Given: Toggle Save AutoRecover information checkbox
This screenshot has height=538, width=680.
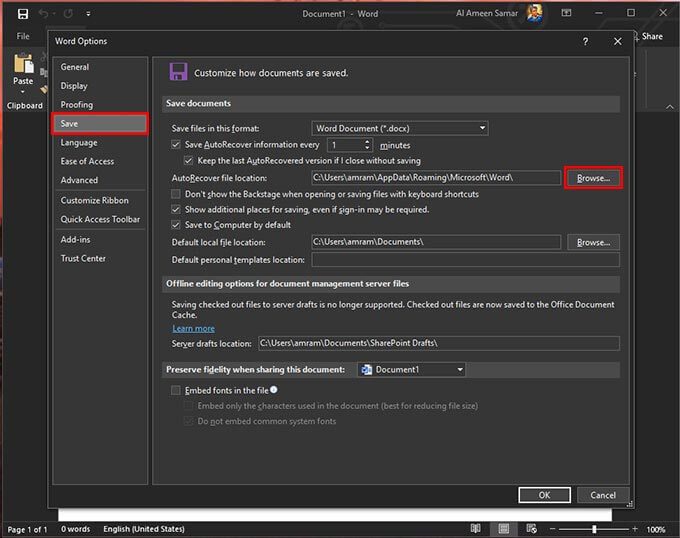Looking at the screenshot, I should 176,144.
